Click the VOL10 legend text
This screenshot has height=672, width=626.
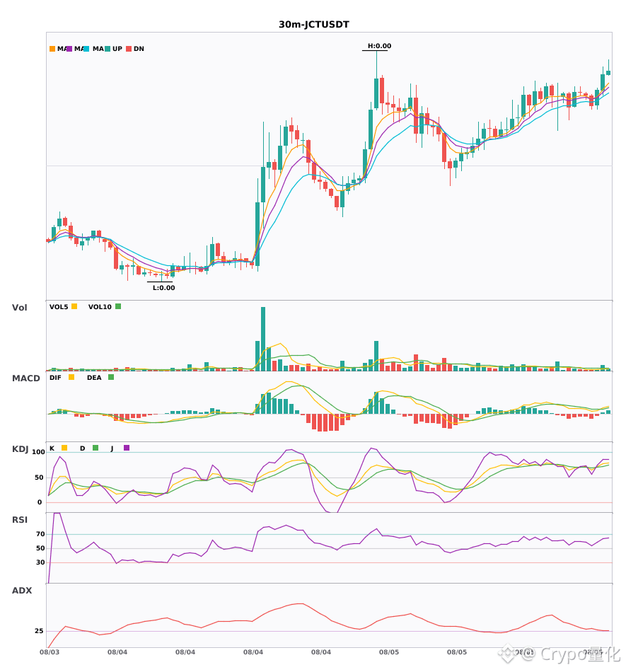coord(100,307)
